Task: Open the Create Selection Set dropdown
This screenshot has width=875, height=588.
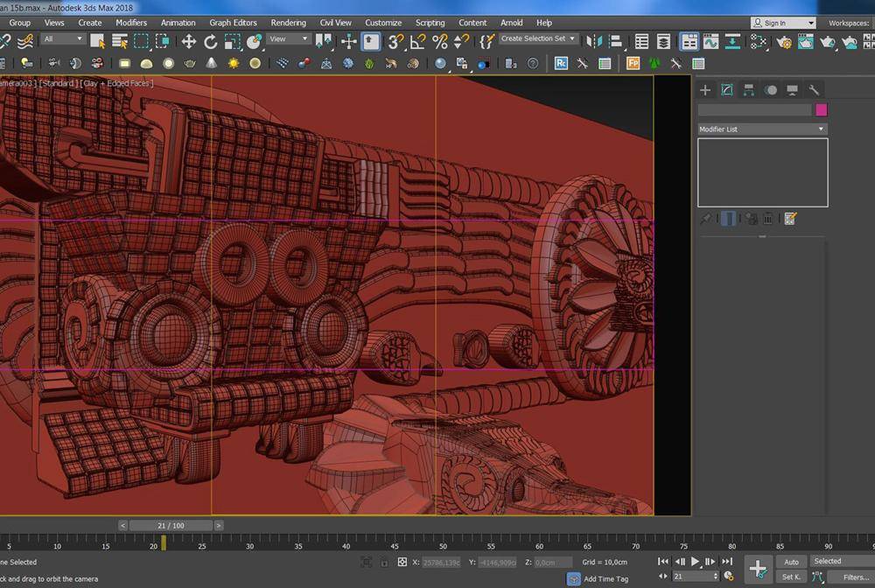Action: coord(538,38)
